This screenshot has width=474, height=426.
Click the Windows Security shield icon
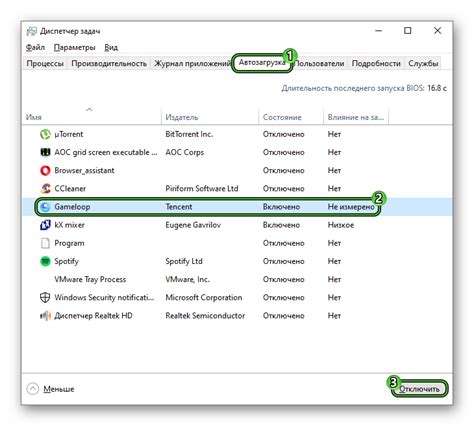coord(45,297)
